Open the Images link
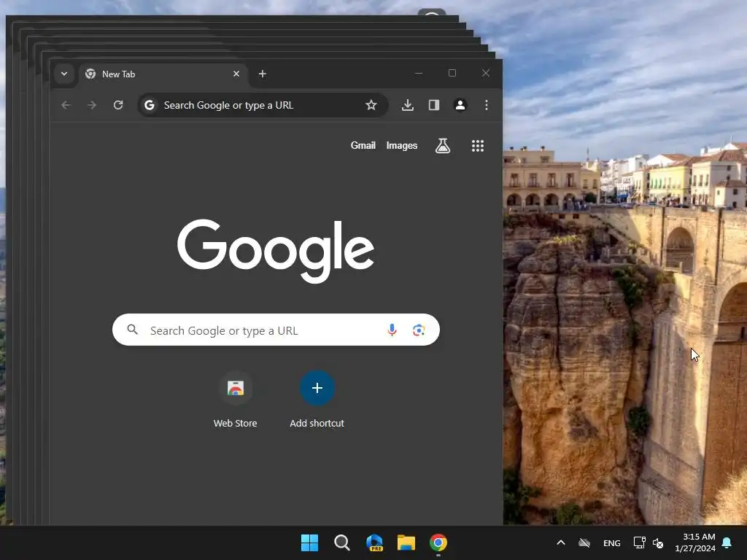747x560 pixels. coord(402,145)
